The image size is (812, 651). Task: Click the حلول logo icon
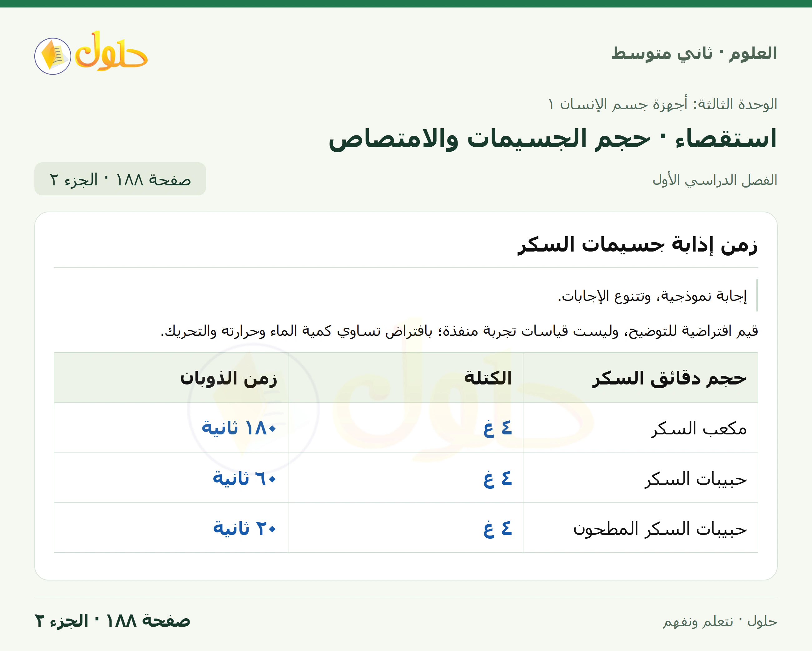click(x=91, y=53)
